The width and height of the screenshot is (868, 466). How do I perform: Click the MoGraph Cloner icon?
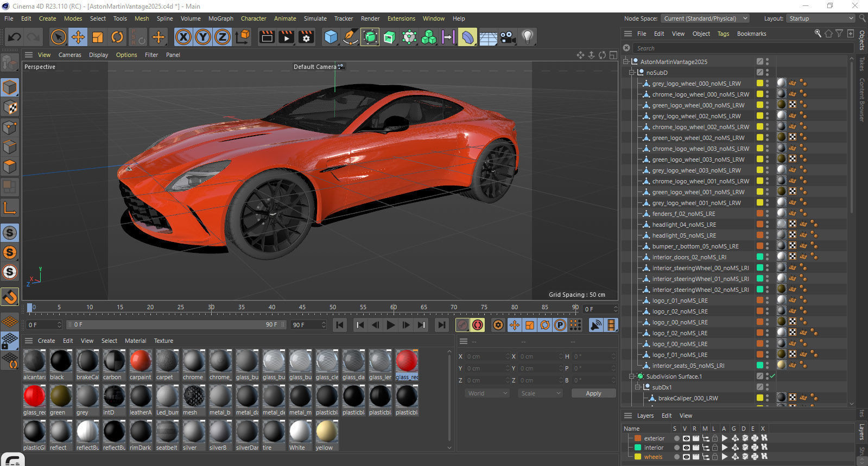[x=429, y=37]
